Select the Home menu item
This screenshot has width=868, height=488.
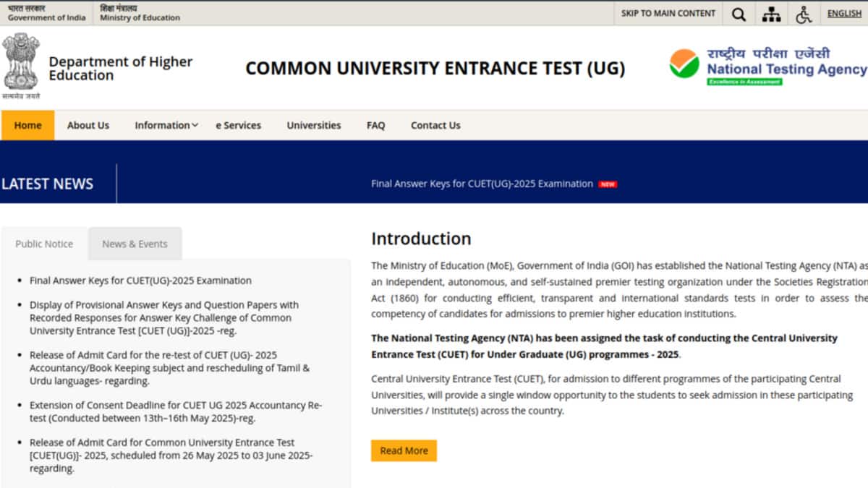(x=27, y=125)
